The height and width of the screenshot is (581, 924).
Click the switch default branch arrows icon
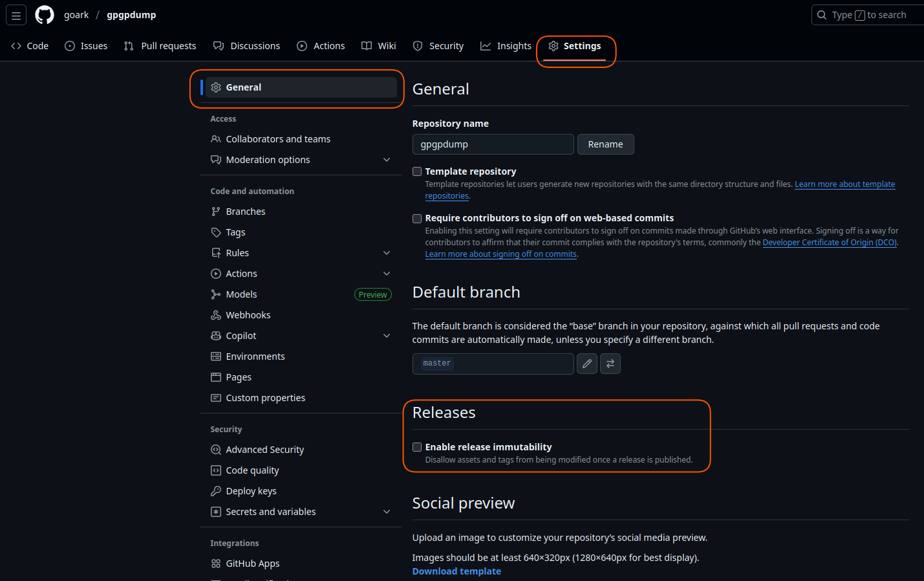[610, 364]
